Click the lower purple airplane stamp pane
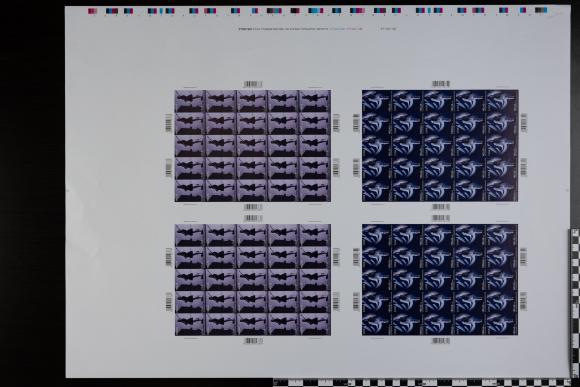The width and height of the screenshot is (580, 387). click(x=253, y=280)
